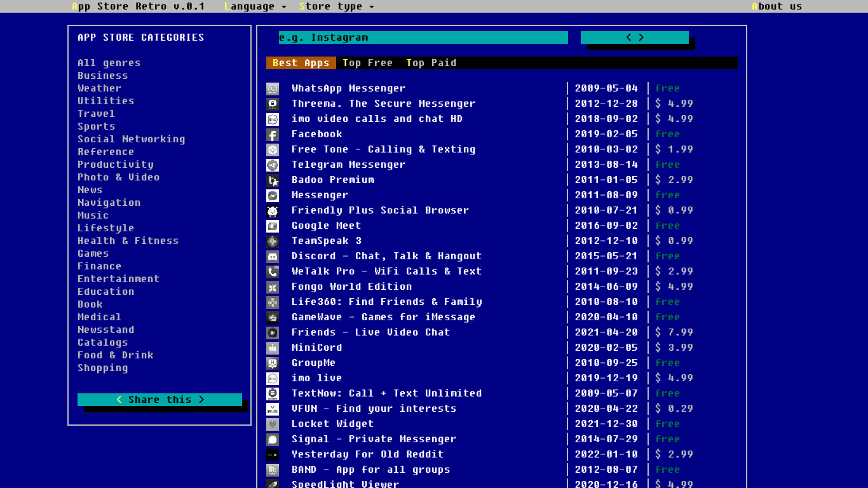Open the WhatsApp Messenger app title
This screenshot has height=488, width=868.
[348, 88]
